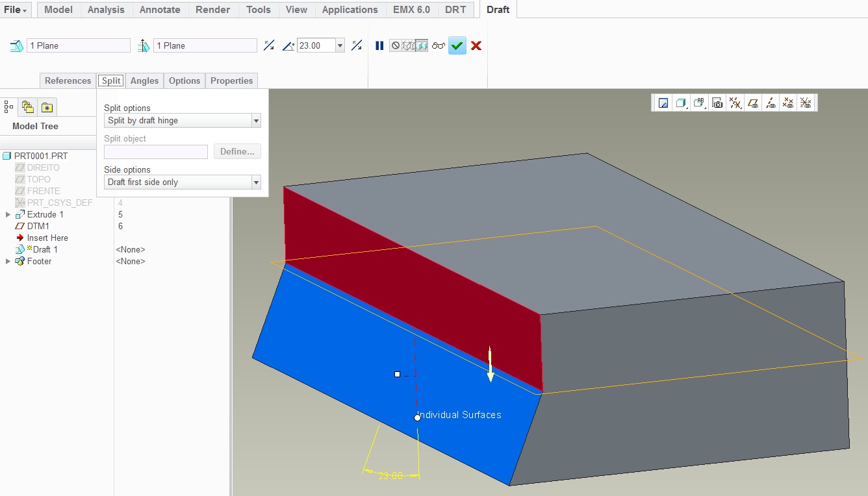Expand the Extrude 1 tree node
Image resolution: width=868 pixels, height=496 pixels.
click(8, 214)
